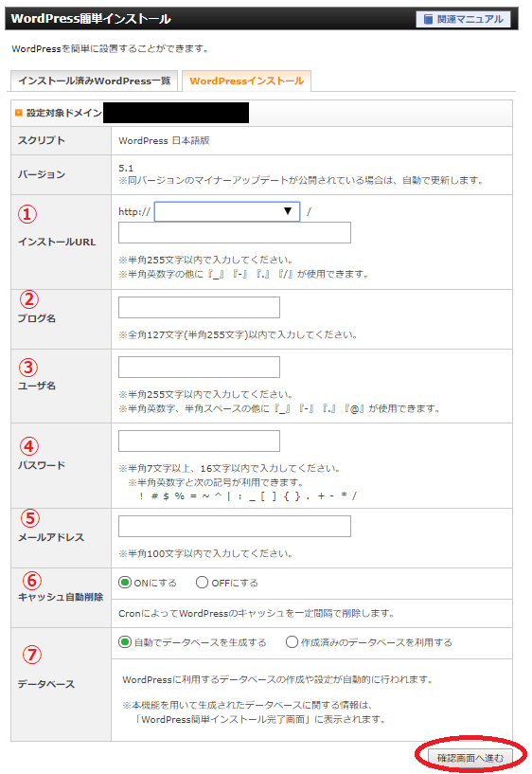Click the 確認画面へ進む button
The width and height of the screenshot is (532, 774).
coord(470,757)
